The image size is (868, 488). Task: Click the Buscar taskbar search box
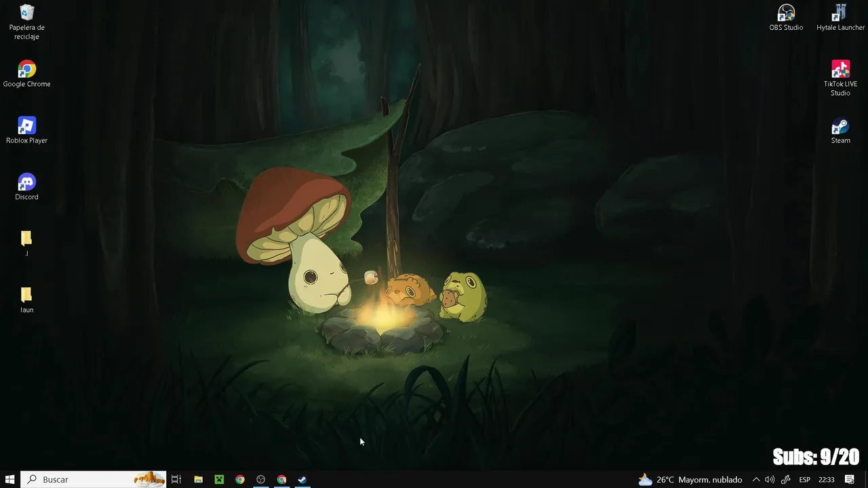pos(94,479)
